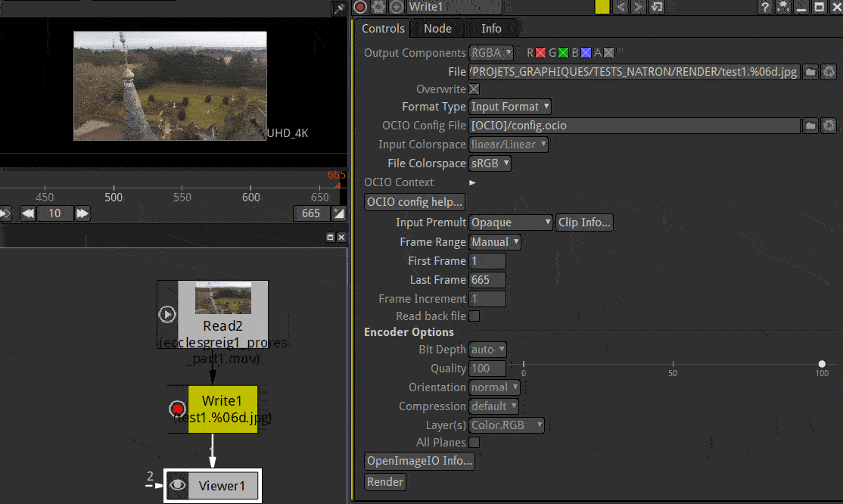This screenshot has height=504, width=843.
Task: Open the Layer(s) Color.RGB dropdown
Action: (x=506, y=425)
